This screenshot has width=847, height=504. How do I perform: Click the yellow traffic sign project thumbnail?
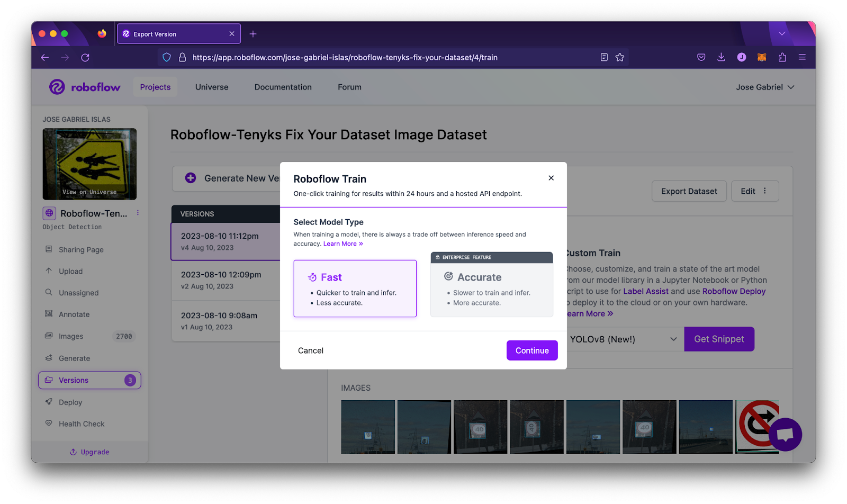pos(89,163)
